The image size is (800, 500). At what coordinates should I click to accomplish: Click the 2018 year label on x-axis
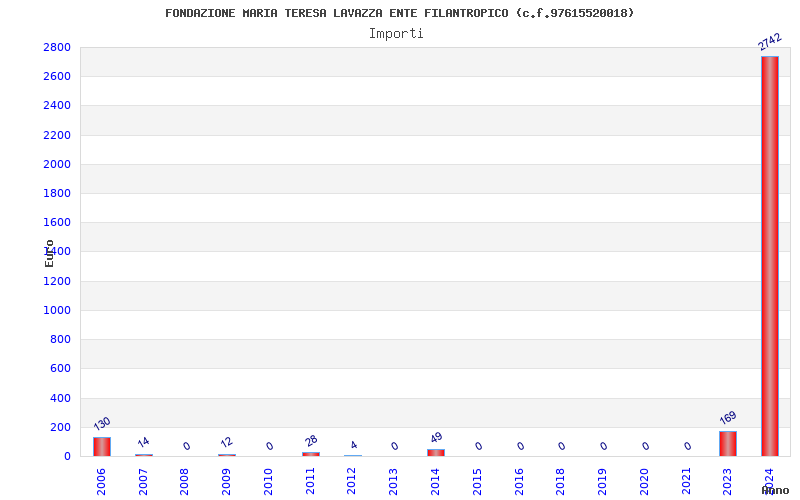click(560, 481)
